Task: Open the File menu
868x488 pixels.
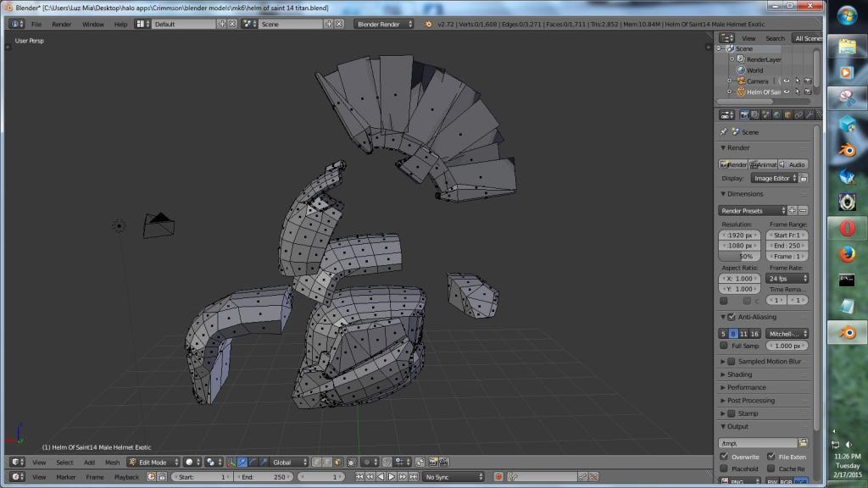Action: 36,24
